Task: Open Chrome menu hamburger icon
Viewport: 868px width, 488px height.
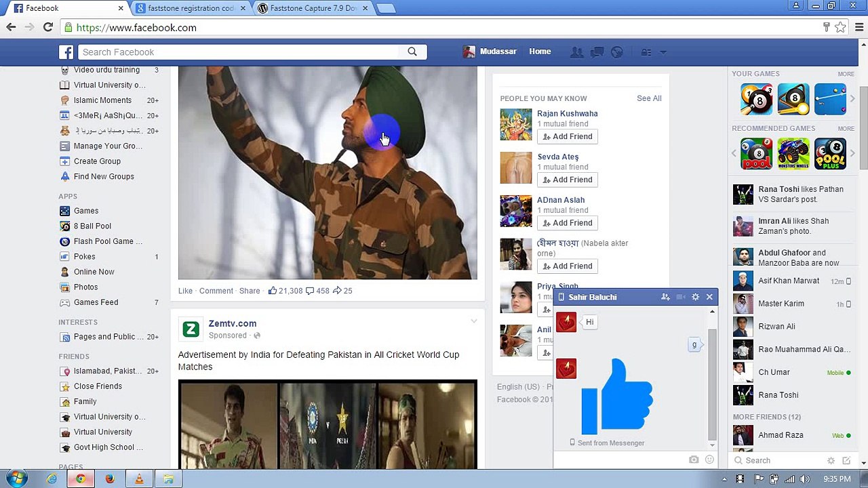Action: [x=859, y=27]
